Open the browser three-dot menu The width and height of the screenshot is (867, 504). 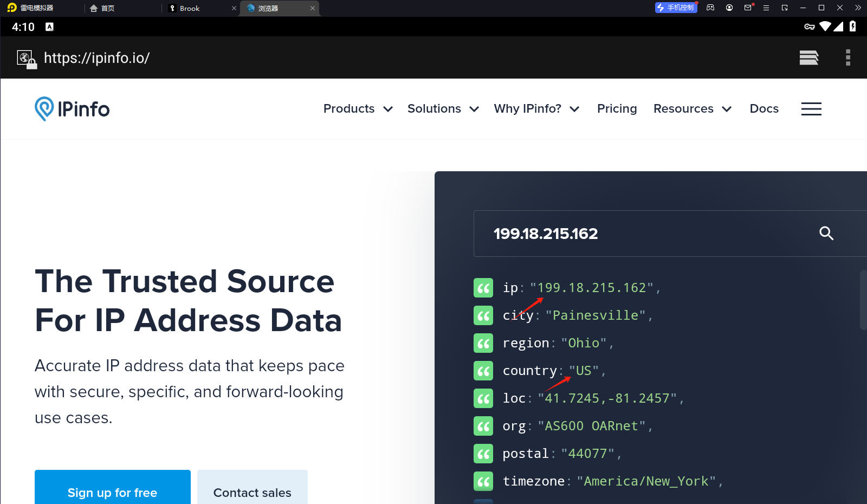click(x=848, y=57)
